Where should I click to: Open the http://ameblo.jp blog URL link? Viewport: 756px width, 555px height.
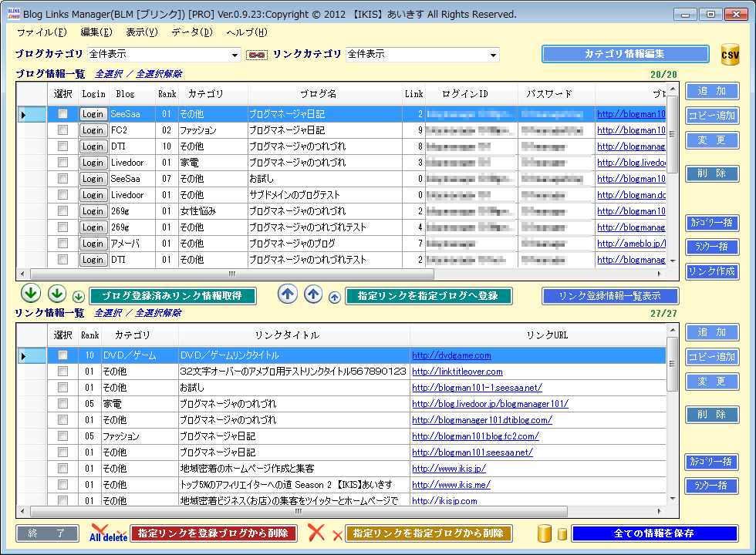632,244
